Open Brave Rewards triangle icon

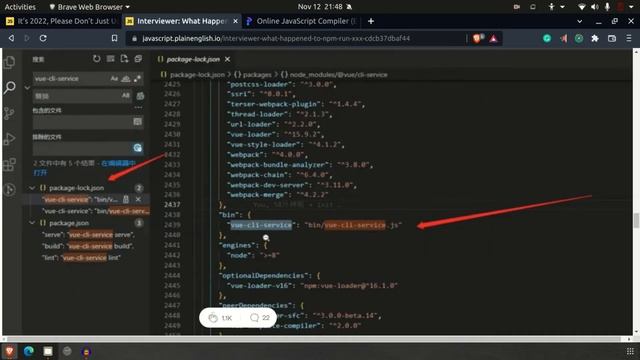(493, 38)
